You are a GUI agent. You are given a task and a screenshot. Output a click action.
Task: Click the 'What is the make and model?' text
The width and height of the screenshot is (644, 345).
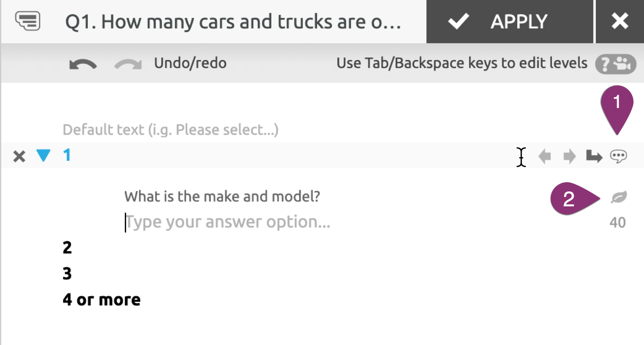click(x=222, y=196)
